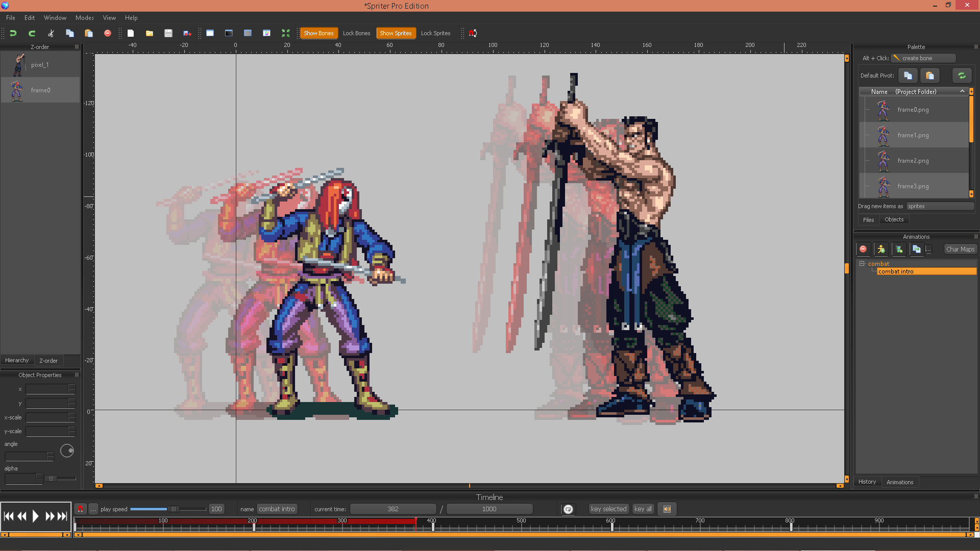This screenshot has width=980, height=551.
Task: Save the project using the disk icon
Action: (x=168, y=33)
